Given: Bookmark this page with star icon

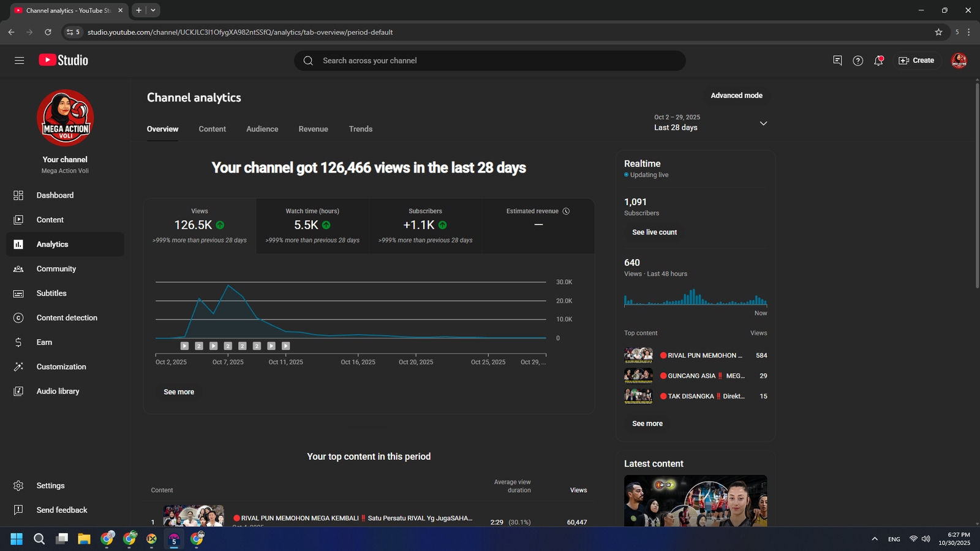Looking at the screenshot, I should [x=938, y=32].
